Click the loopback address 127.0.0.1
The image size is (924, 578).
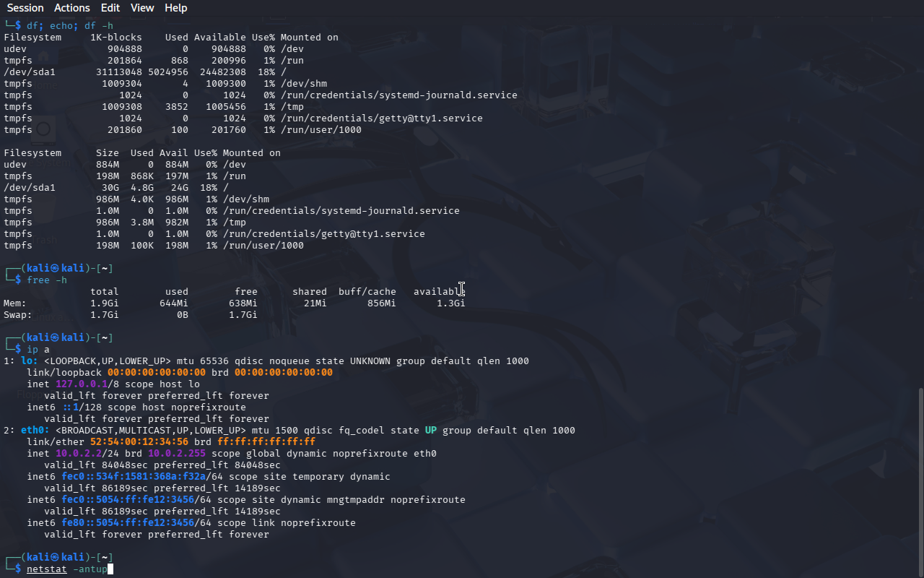[x=81, y=384]
